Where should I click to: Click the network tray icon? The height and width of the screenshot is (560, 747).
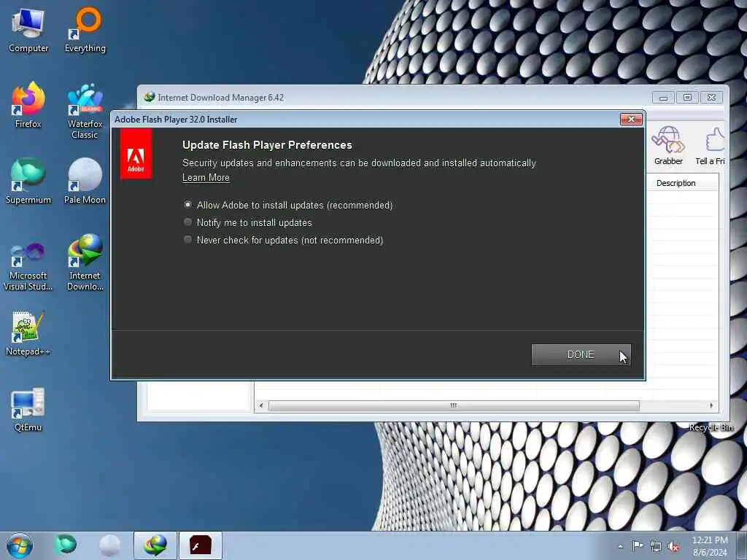(656, 547)
